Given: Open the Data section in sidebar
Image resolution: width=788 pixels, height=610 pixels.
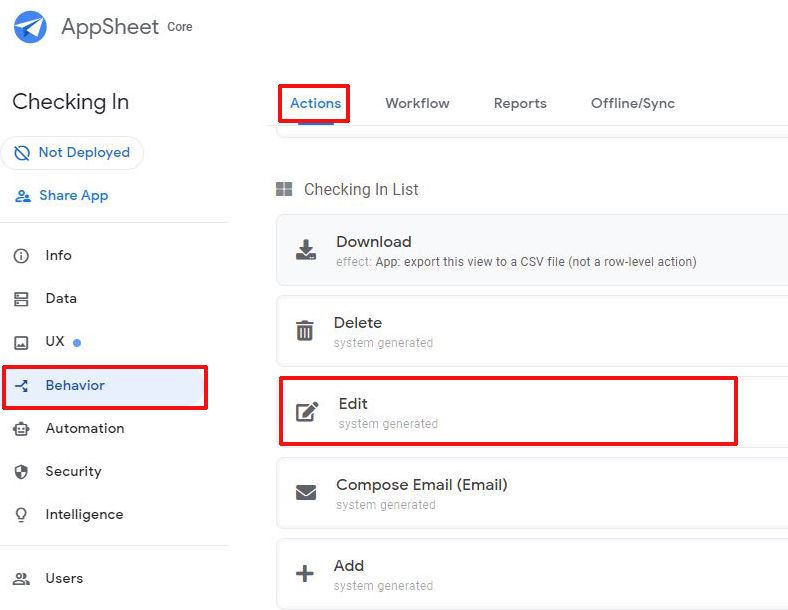Looking at the screenshot, I should (x=61, y=298).
